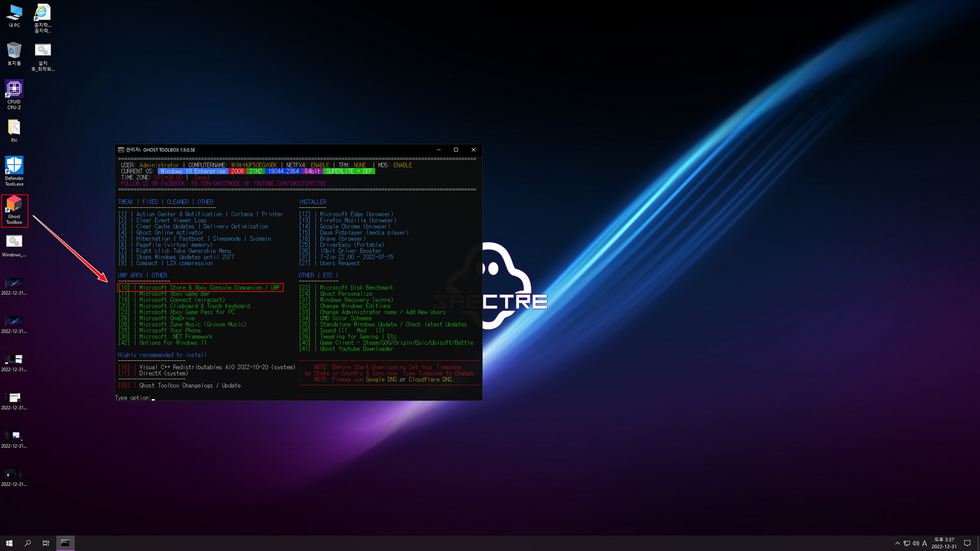Image resolution: width=980 pixels, height=551 pixels.
Task: Click option [41] Ghost Youtube Downloader
Action: [346, 349]
